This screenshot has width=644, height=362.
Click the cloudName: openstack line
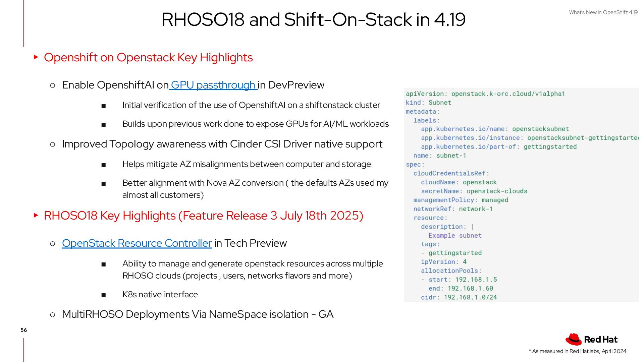(x=459, y=182)
